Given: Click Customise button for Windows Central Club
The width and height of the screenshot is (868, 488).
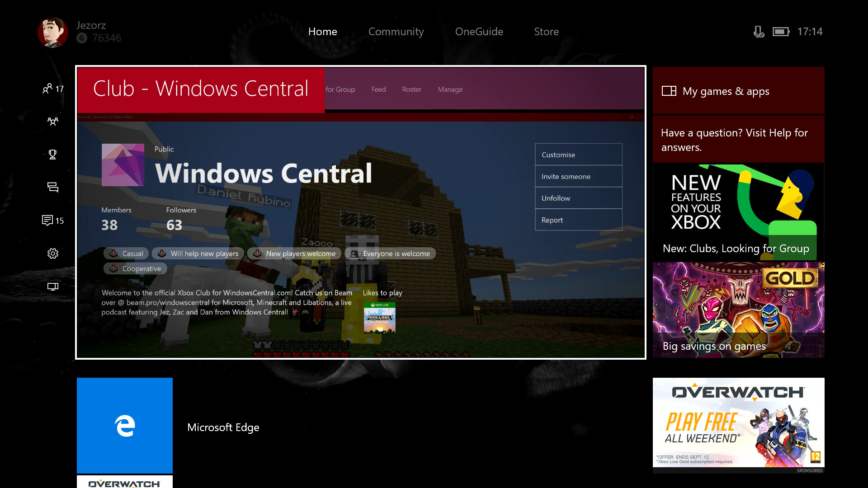Looking at the screenshot, I should pyautogui.click(x=577, y=155).
